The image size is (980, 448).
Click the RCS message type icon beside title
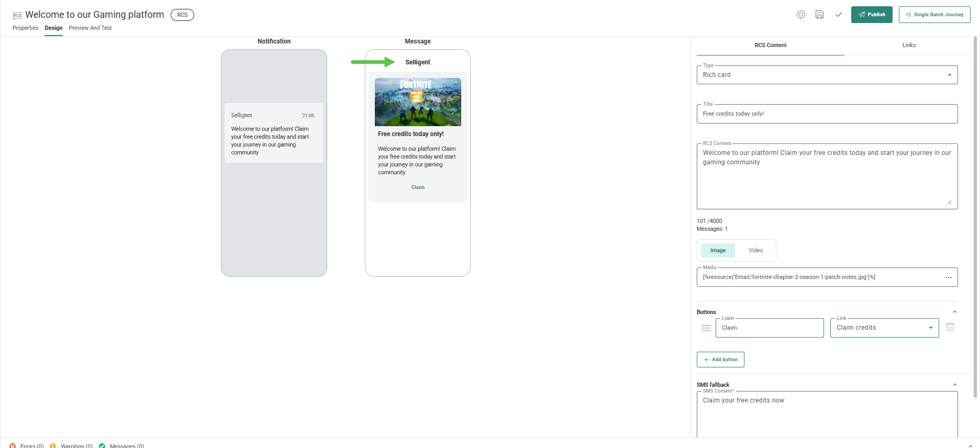point(17,16)
